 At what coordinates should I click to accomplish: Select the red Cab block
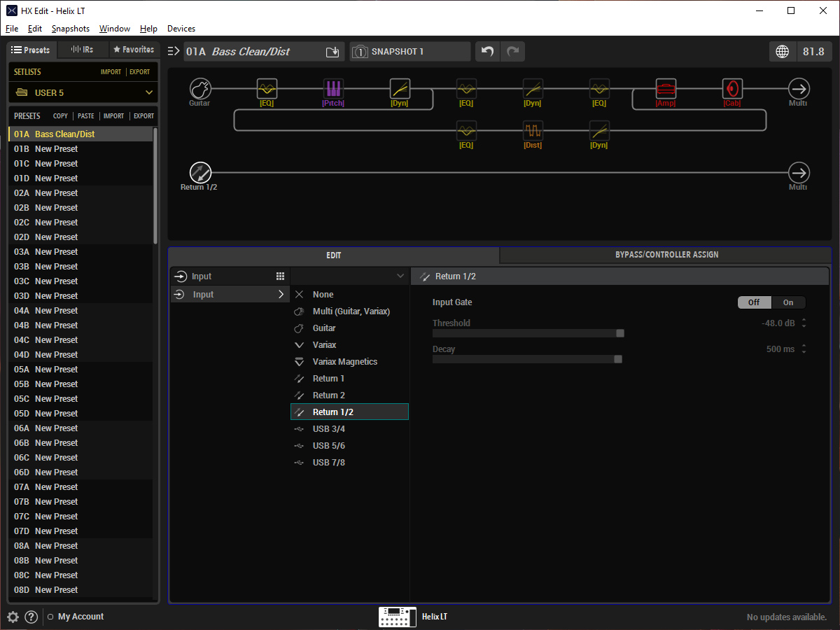click(x=732, y=89)
